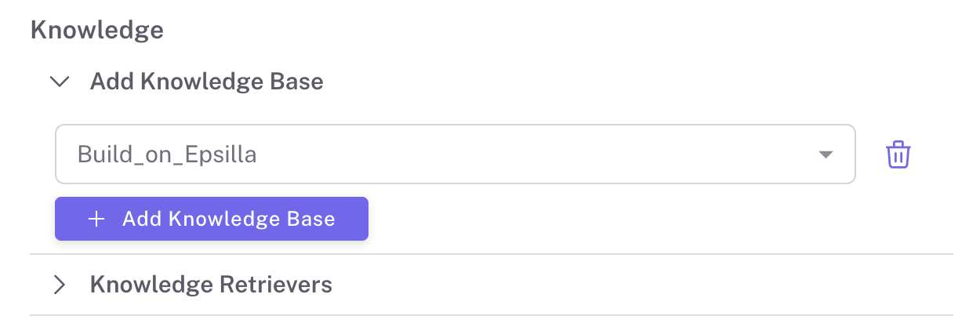The image size is (980, 334).
Task: Show the knowledge base options list
Action: (x=825, y=154)
